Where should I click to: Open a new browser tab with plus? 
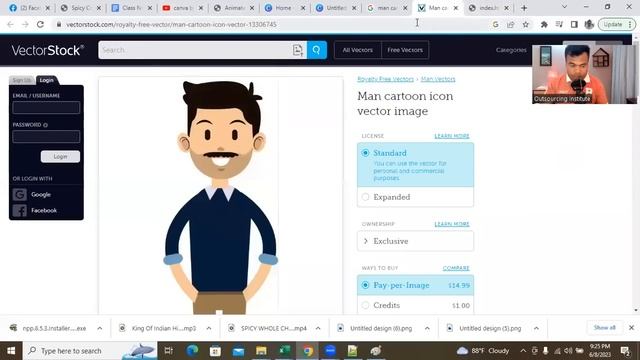pyautogui.click(x=524, y=8)
